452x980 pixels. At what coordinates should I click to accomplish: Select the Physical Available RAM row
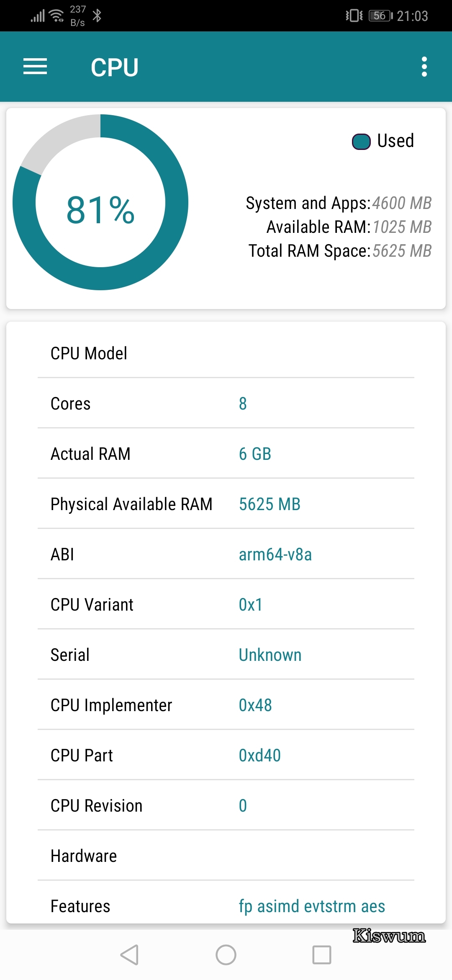pos(226,504)
